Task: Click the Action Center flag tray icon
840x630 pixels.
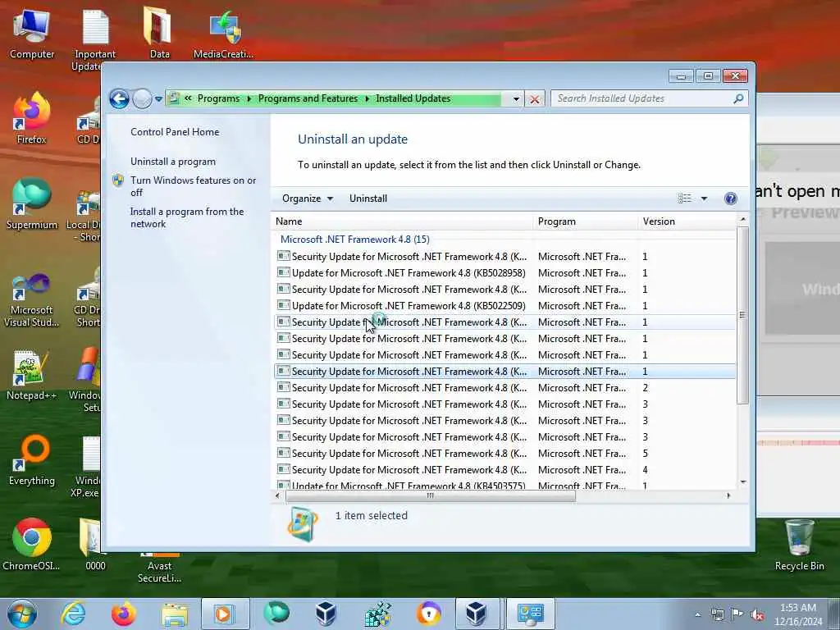Action: pos(737,614)
